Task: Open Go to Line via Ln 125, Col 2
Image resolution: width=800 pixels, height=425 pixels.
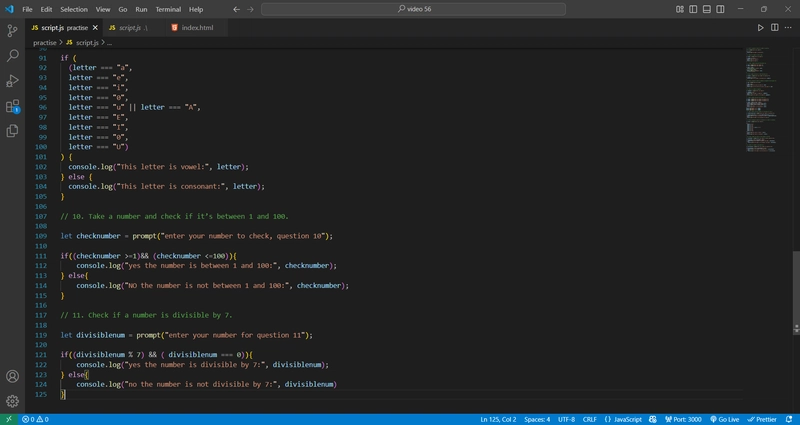Action: click(498, 419)
